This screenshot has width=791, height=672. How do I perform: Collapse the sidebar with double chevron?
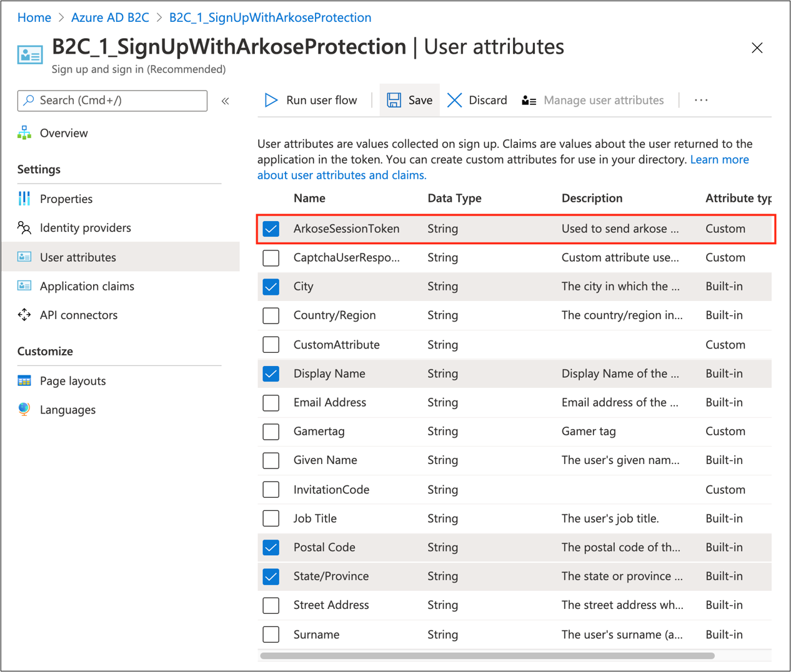[226, 101]
